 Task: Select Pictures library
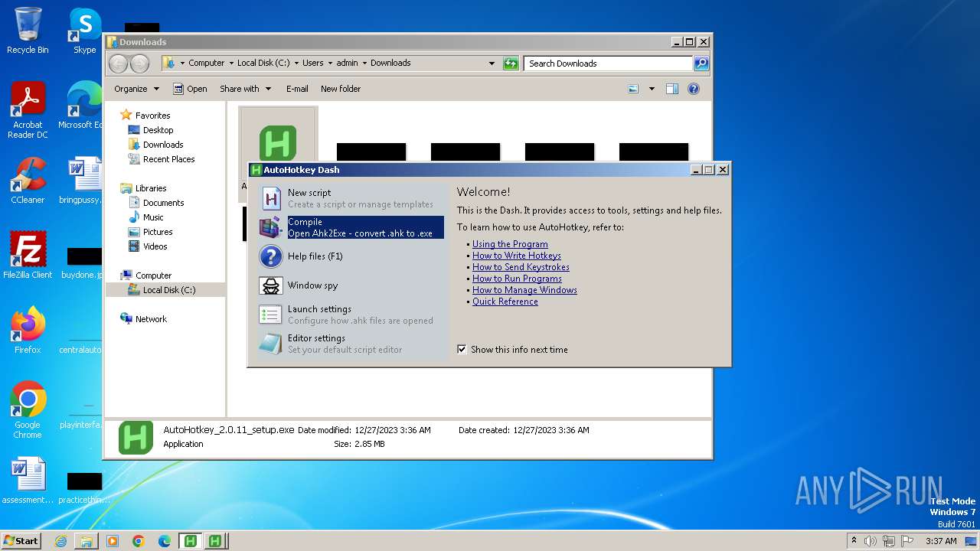click(158, 232)
